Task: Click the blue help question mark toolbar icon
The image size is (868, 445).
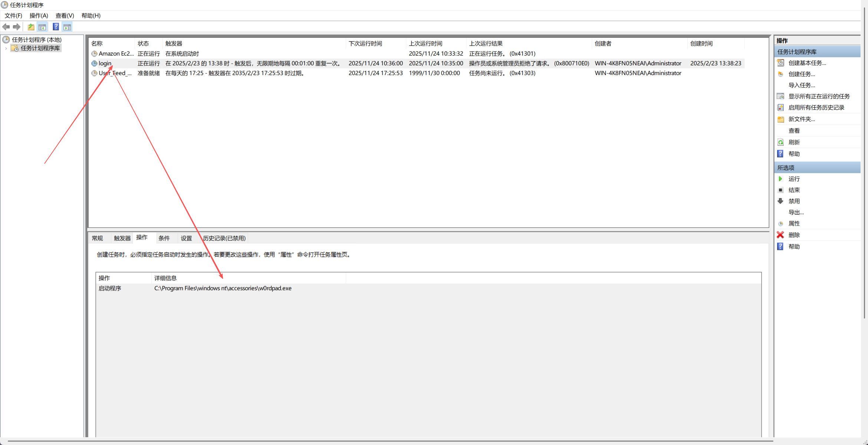Action: pos(56,27)
